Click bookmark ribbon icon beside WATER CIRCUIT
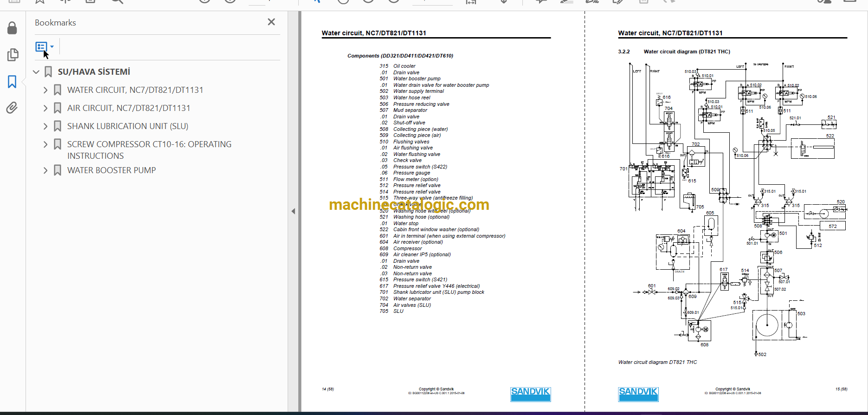This screenshot has height=415, width=868. (58, 90)
